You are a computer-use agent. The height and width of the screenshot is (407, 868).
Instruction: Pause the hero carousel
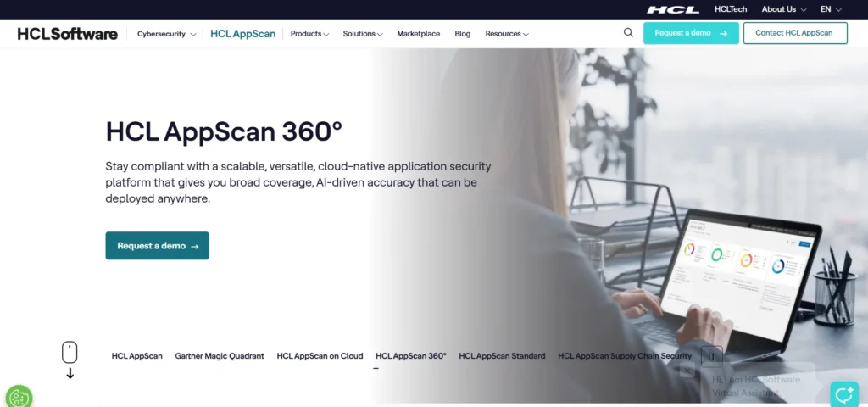[711, 356]
